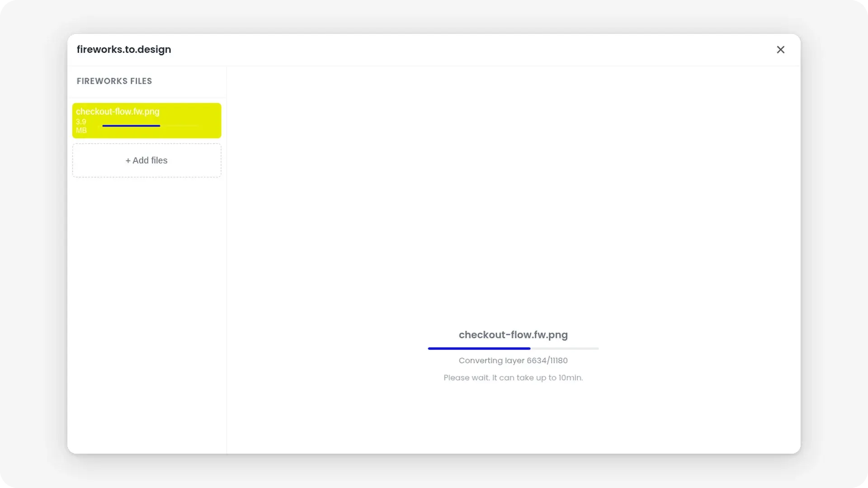Viewport: 868px width, 488px height.
Task: Close the fireworks.to.design dialog
Action: pyautogui.click(x=780, y=50)
